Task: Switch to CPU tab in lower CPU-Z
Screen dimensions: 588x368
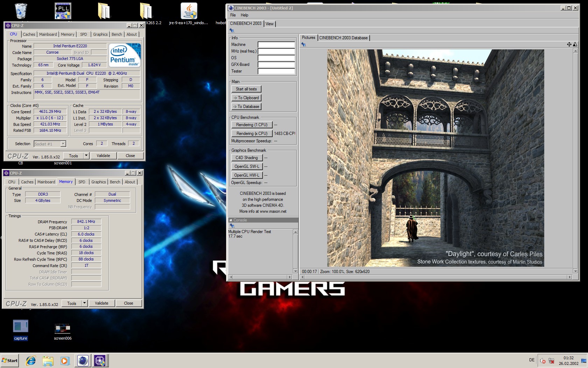Action: click(12, 182)
